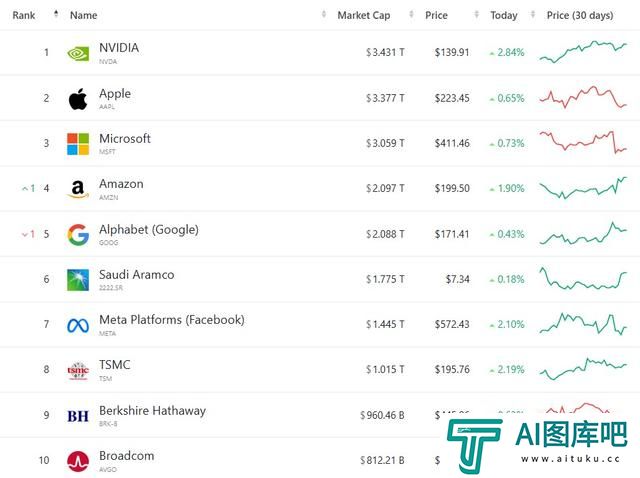This screenshot has width=640, height=478.
Task: Click the Meta Platforms logo icon
Action: coord(78,325)
